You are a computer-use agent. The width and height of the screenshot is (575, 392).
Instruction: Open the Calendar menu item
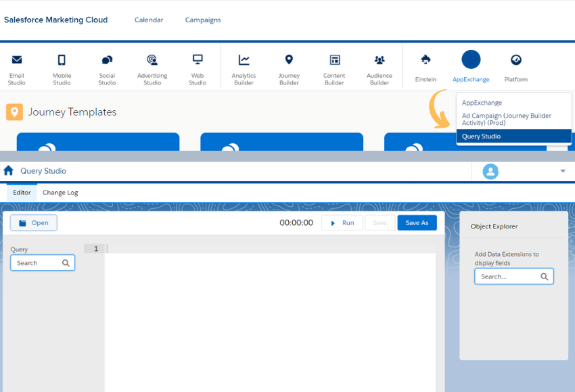149,20
